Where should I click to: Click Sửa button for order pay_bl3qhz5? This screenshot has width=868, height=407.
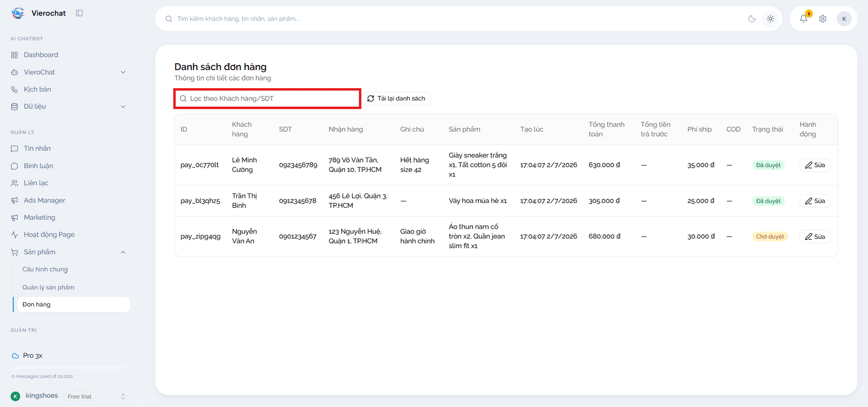pos(815,201)
